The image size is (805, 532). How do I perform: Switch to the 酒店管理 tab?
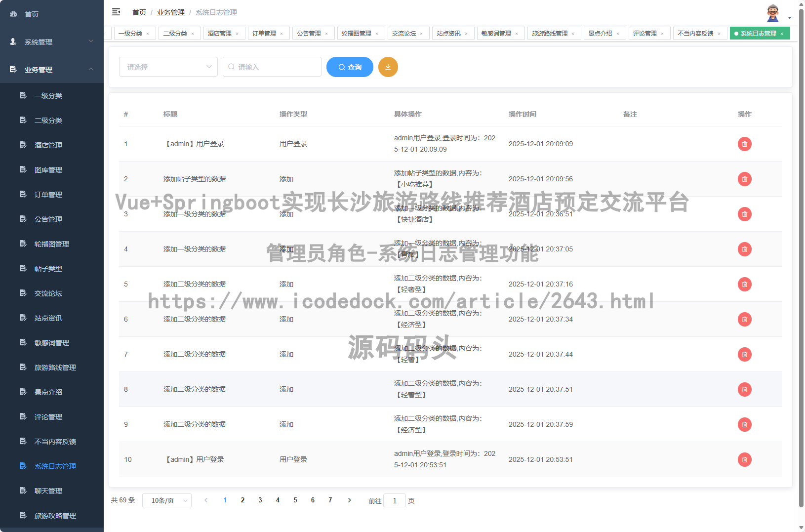[x=220, y=33]
